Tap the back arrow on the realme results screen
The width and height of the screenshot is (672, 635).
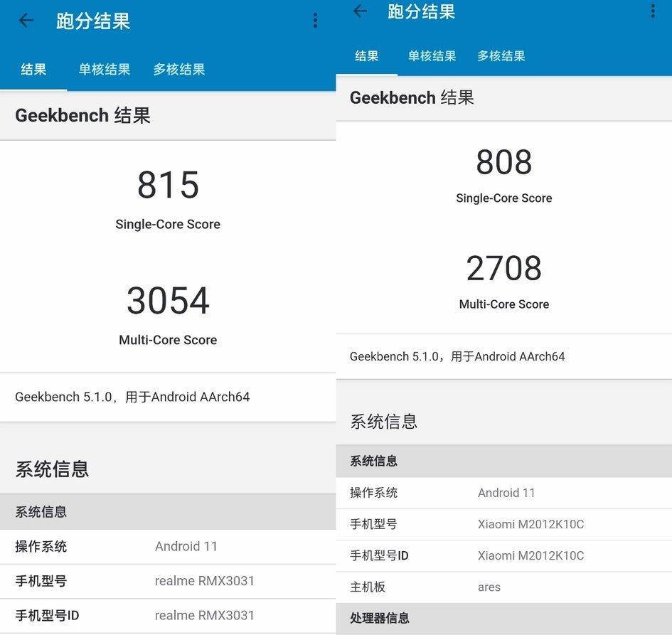point(26,21)
